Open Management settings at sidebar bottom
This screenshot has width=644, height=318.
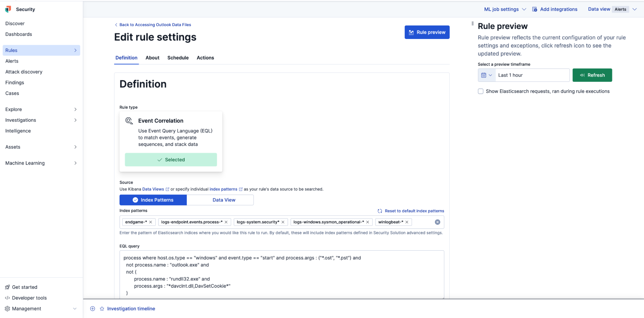(x=26, y=308)
